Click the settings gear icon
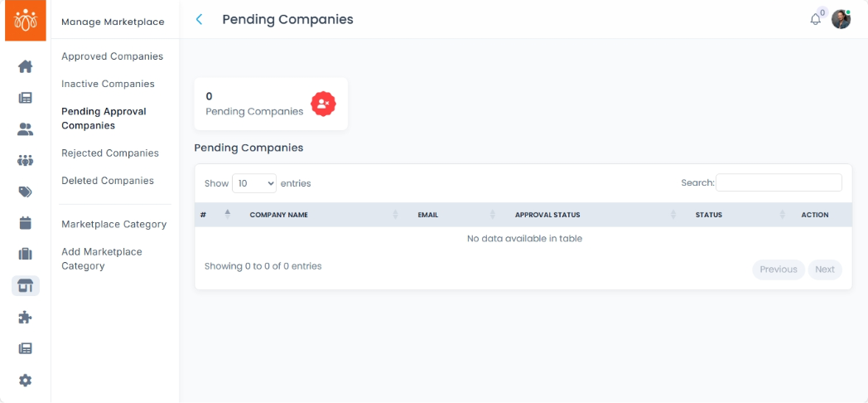The height and width of the screenshot is (403, 868). coord(25,380)
